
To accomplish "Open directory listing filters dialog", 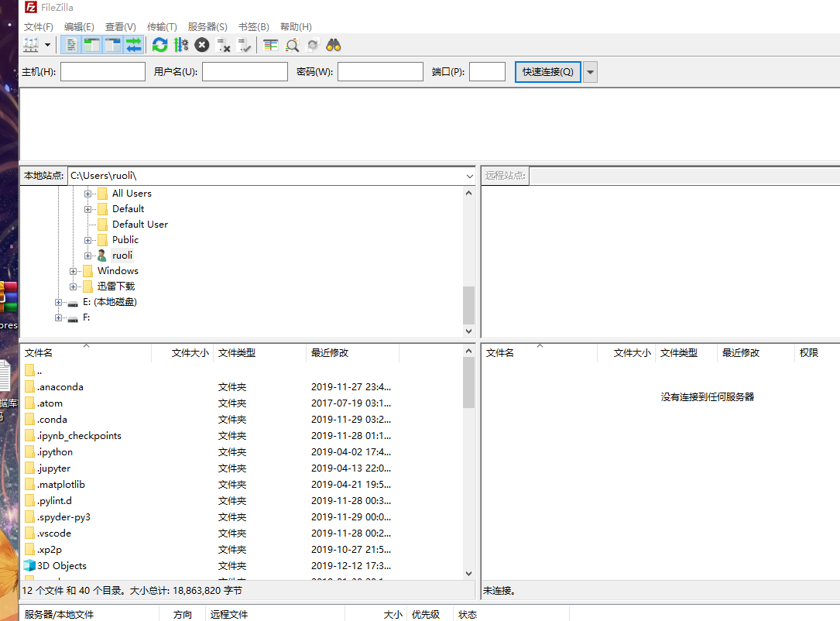I will pos(270,45).
